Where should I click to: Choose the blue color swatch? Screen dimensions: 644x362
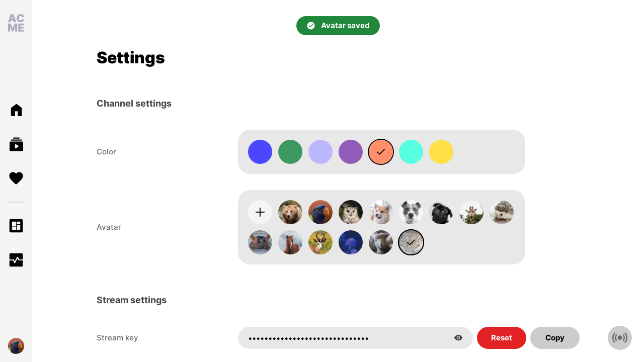[x=260, y=152]
